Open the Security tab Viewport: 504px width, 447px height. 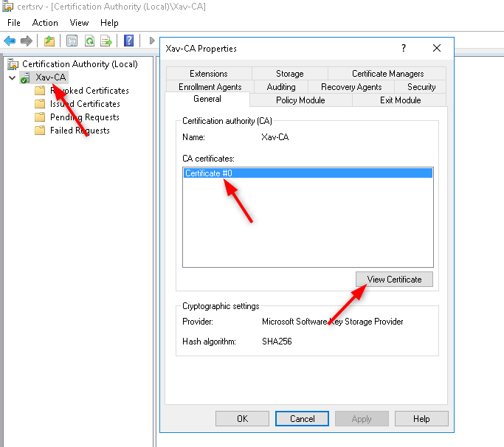tap(421, 87)
